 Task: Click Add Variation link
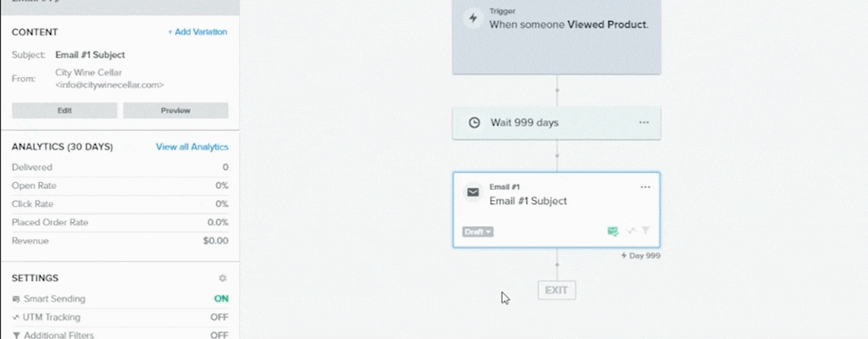(x=198, y=32)
